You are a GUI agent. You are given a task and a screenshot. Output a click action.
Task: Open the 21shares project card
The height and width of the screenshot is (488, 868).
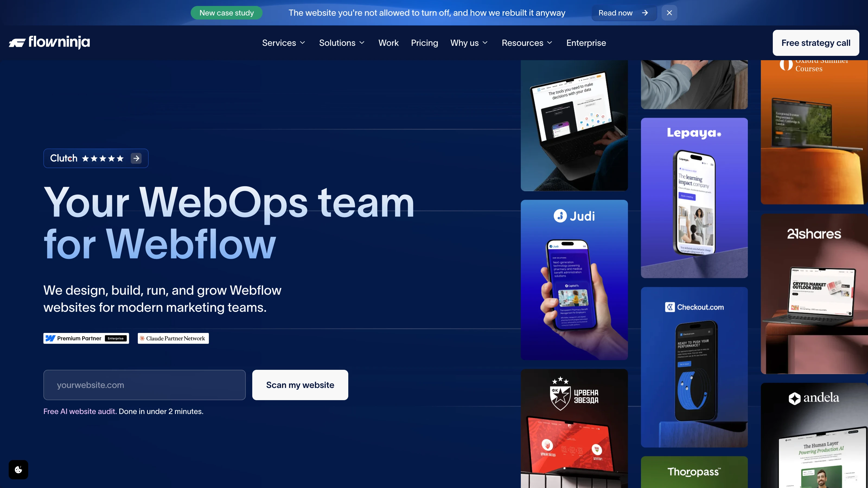click(814, 294)
